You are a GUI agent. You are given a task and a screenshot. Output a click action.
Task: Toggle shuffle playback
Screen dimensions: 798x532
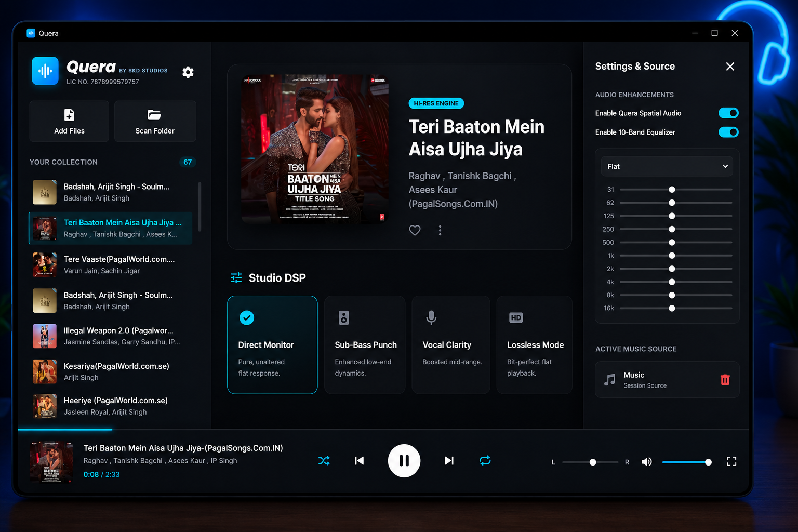(x=324, y=461)
